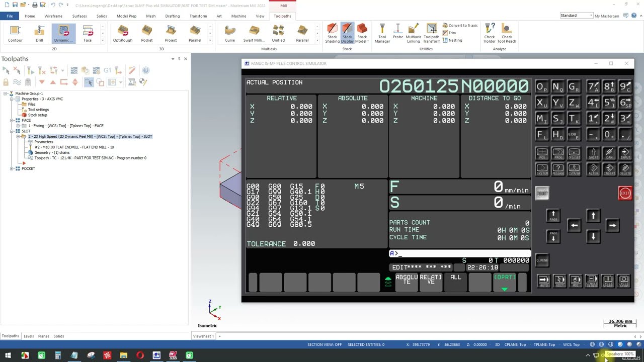Toggle Stock Shading
The image size is (644, 362).
coord(332,34)
